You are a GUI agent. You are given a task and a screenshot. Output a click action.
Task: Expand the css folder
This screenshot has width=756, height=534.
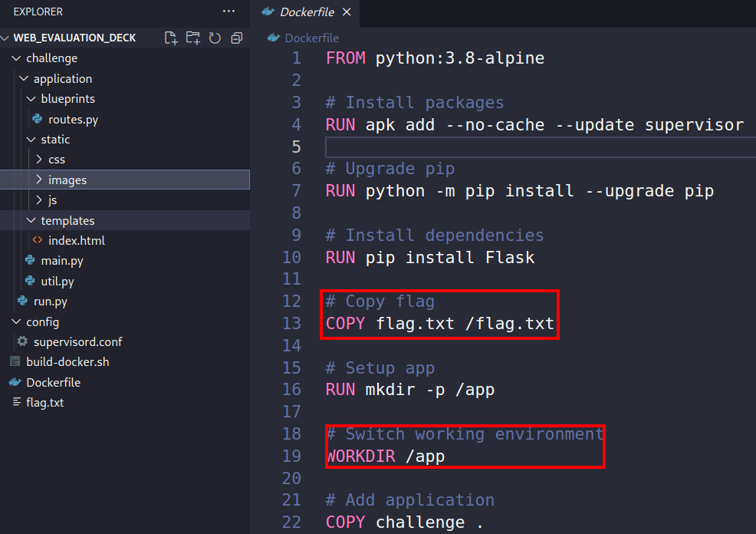point(40,160)
